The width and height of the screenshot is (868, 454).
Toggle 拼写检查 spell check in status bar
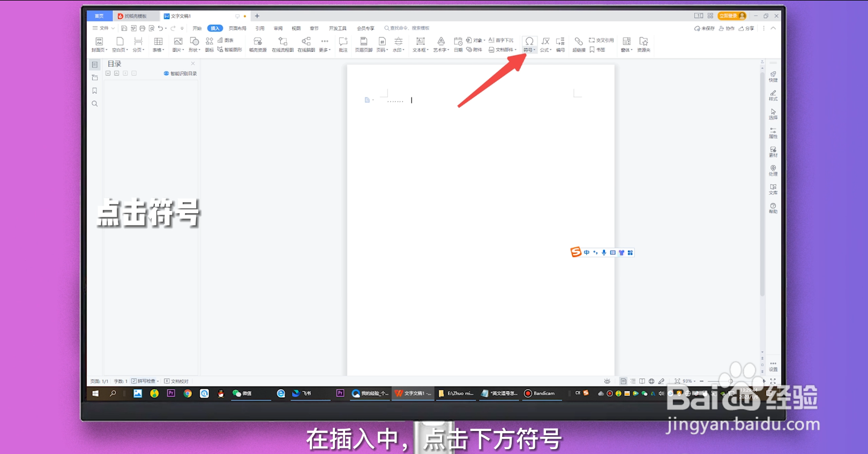(x=145, y=381)
